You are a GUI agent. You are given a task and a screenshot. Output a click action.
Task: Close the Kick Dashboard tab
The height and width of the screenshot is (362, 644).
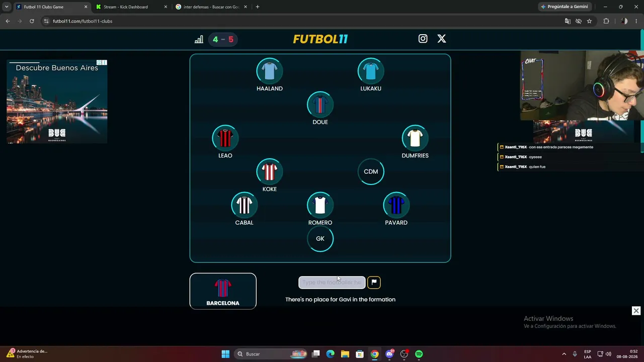pos(166,7)
